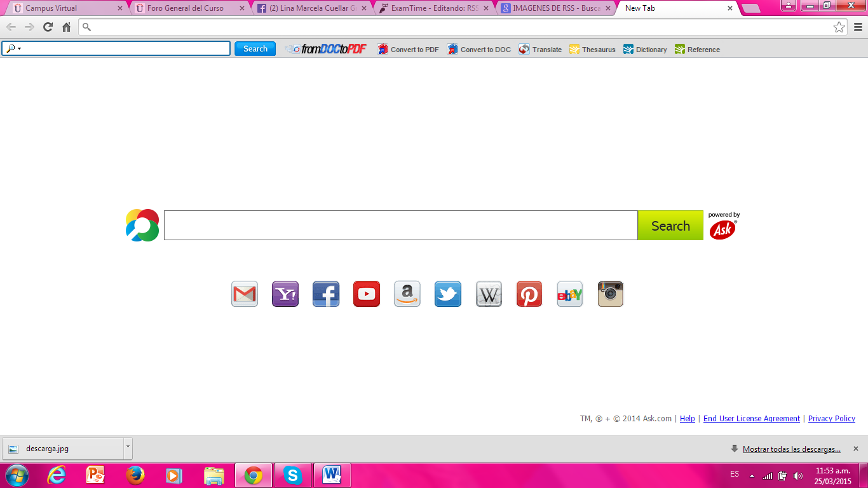Image resolution: width=868 pixels, height=488 pixels.
Task: Open the Wikipedia shortcut icon
Action: click(x=489, y=294)
